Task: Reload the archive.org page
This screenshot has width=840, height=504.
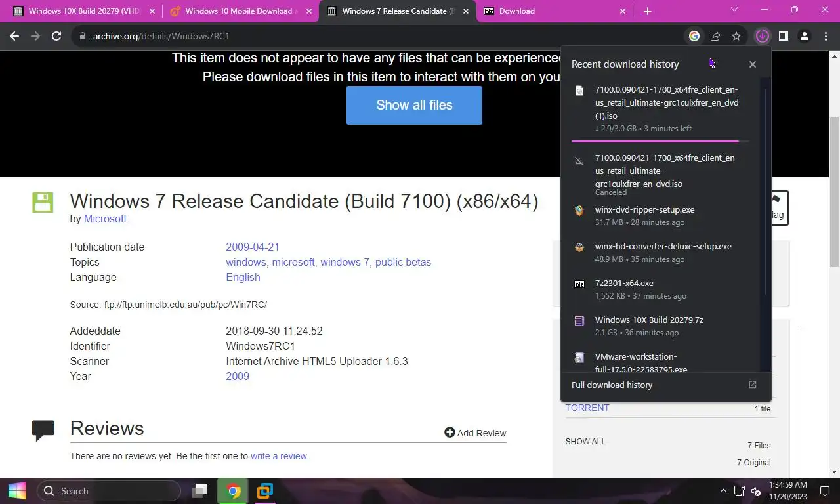Action: pyautogui.click(x=56, y=36)
